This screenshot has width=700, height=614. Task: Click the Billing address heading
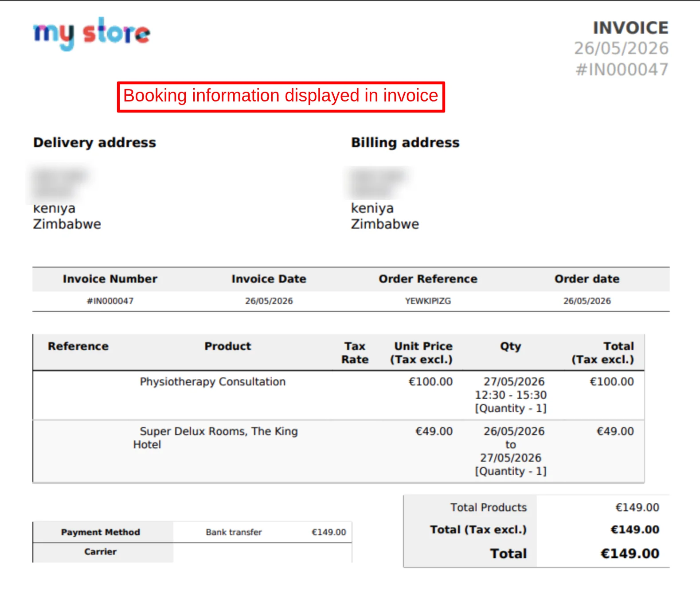[405, 143]
